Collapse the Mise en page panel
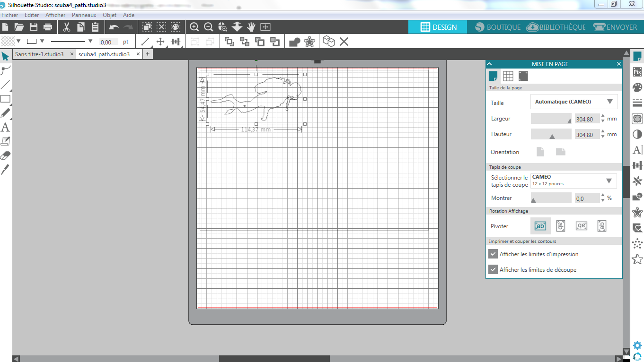644x362 pixels. 490,64
